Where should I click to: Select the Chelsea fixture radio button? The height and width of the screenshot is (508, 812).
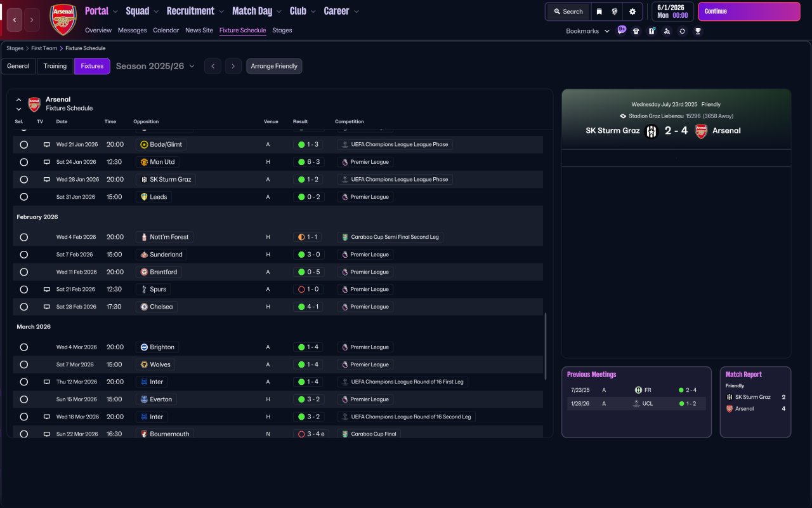(x=24, y=307)
